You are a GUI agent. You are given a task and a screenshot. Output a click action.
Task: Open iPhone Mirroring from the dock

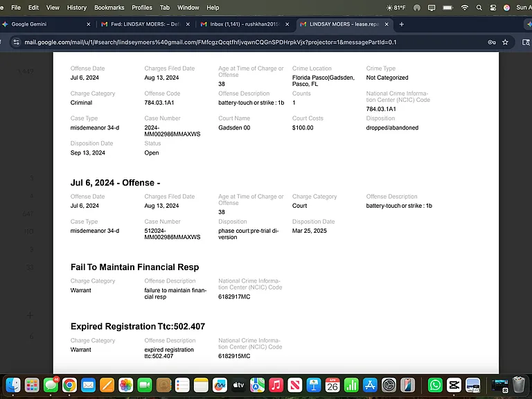point(407,385)
